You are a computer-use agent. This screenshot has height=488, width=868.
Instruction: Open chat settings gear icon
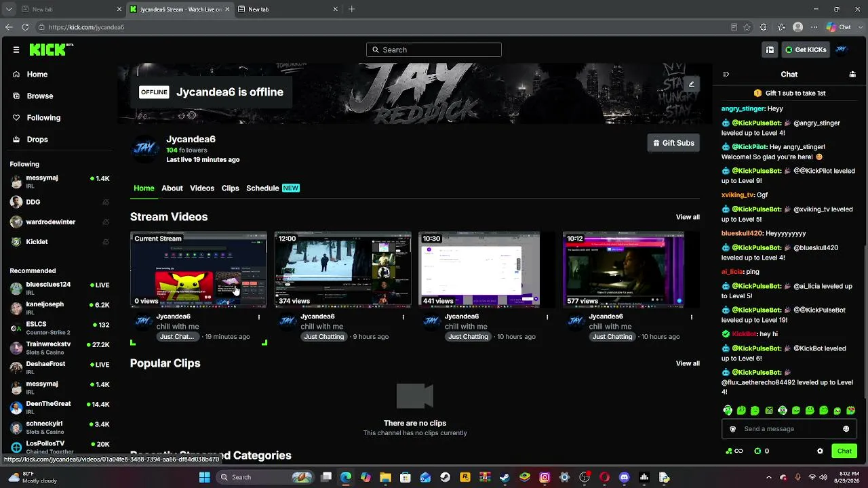tap(820, 451)
